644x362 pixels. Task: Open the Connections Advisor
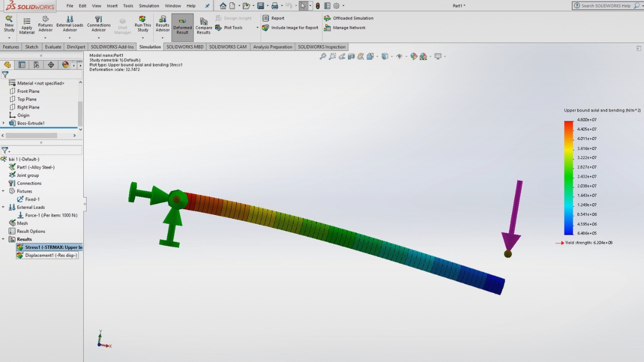99,25
